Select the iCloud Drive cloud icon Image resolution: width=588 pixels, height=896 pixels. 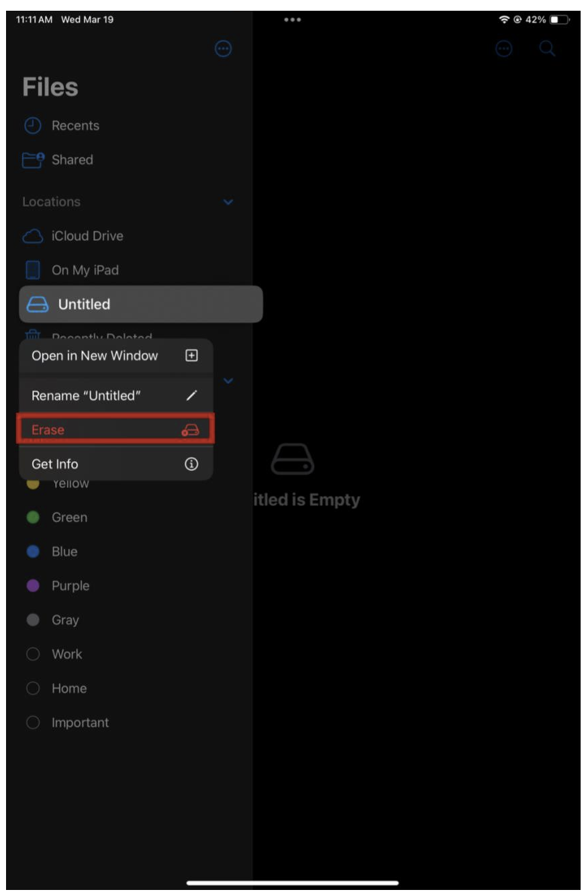point(34,236)
